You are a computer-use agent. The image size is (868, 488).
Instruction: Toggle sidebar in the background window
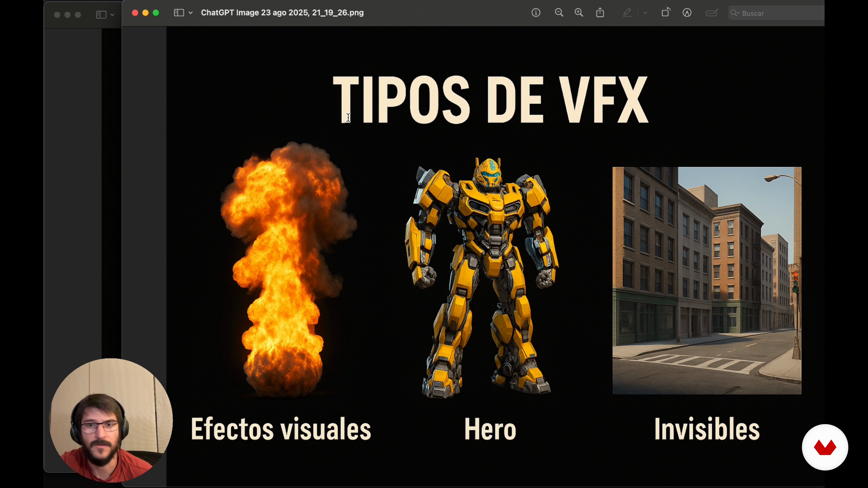101,15
